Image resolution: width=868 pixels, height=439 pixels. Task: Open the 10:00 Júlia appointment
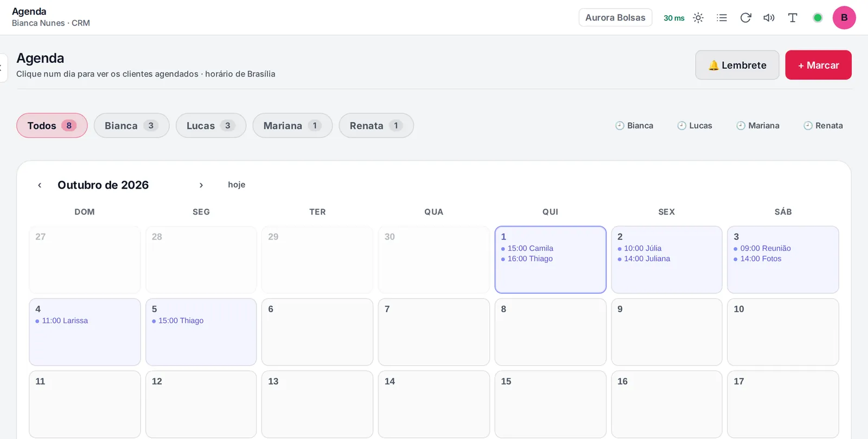point(640,248)
